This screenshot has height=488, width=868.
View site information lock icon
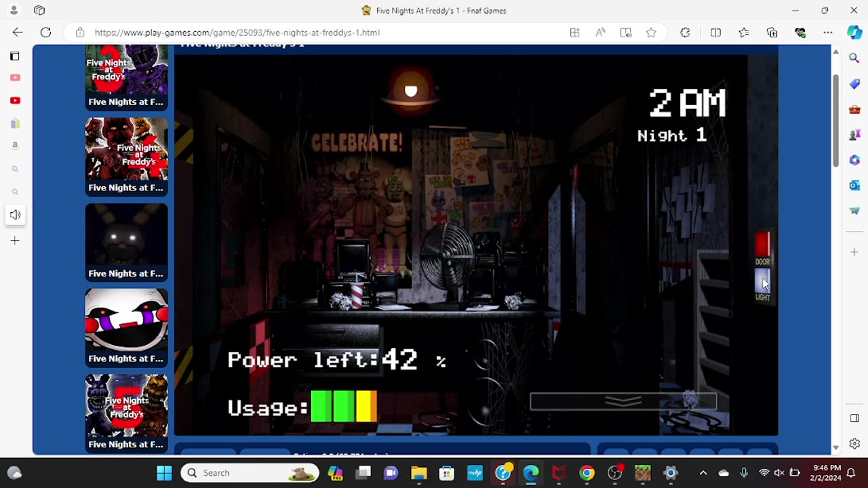(x=80, y=33)
